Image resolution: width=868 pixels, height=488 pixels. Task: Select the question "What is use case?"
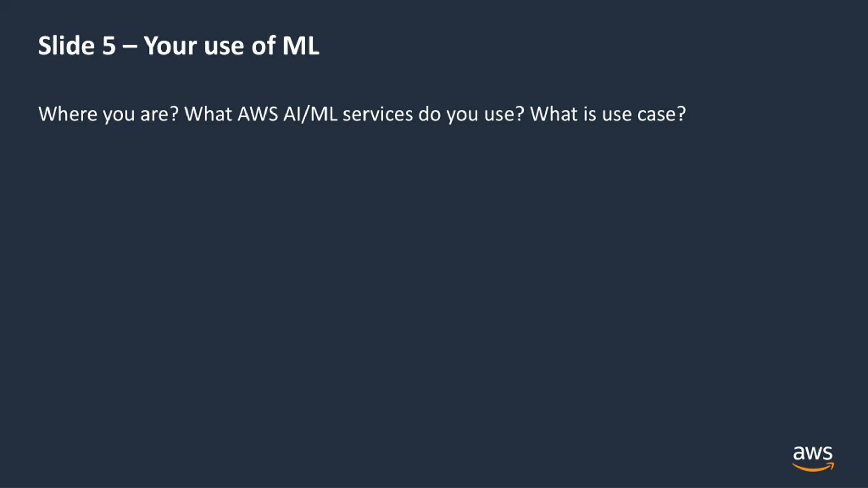coord(608,114)
